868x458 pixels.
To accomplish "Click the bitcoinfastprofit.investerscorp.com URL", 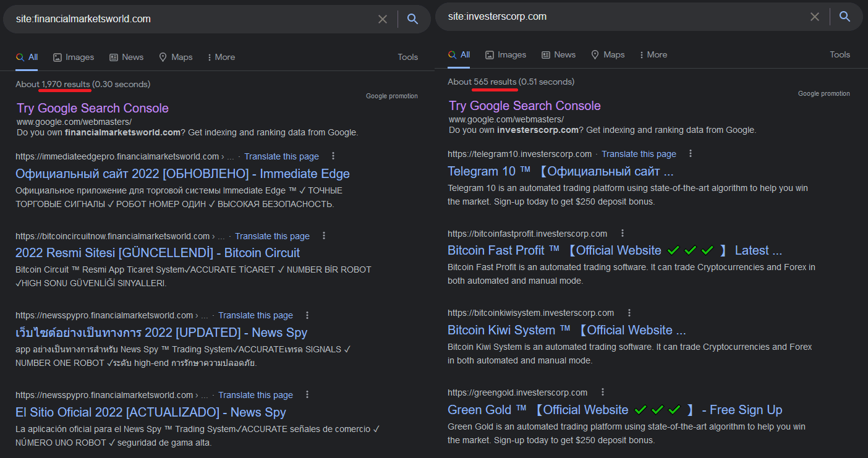I will (x=527, y=234).
